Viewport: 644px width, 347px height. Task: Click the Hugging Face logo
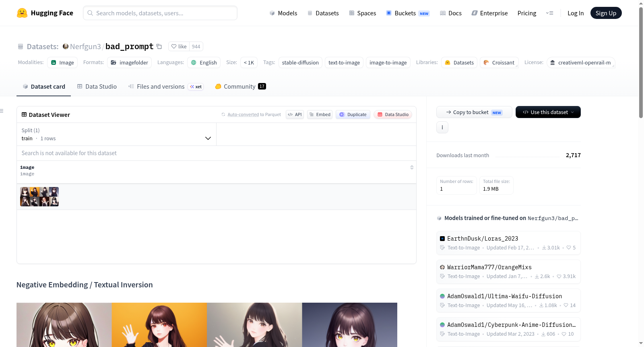45,13
